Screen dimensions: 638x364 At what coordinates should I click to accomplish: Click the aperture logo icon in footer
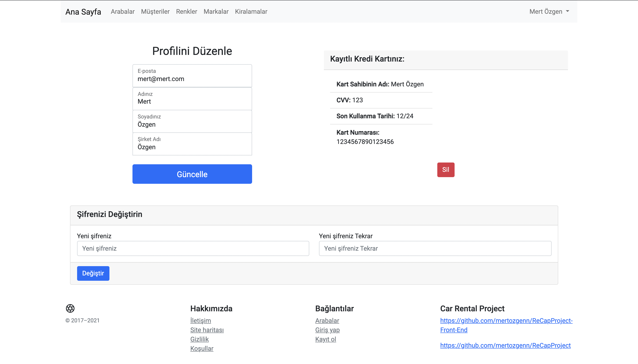click(x=70, y=308)
